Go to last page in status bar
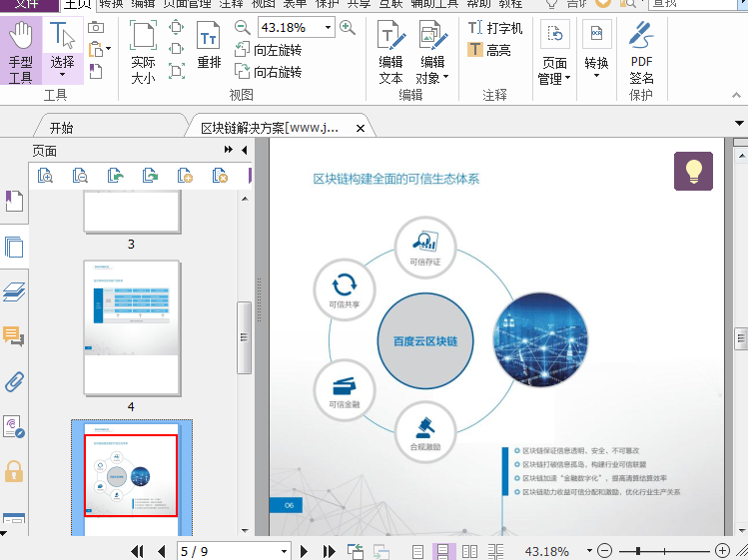Image resolution: width=748 pixels, height=560 pixels. pos(330,551)
